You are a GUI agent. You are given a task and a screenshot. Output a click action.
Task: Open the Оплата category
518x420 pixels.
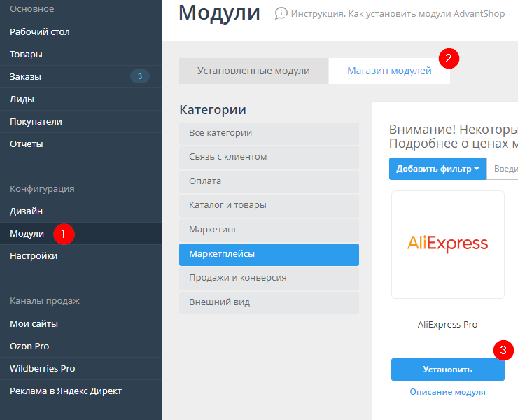coord(269,181)
